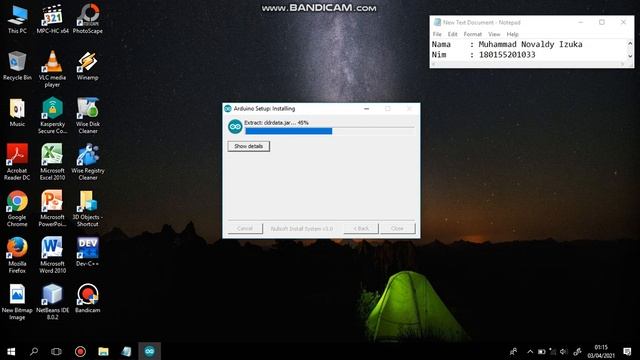The width and height of the screenshot is (640, 360).
Task: Open PhotoScape desktop shortcut
Action: tap(87, 19)
